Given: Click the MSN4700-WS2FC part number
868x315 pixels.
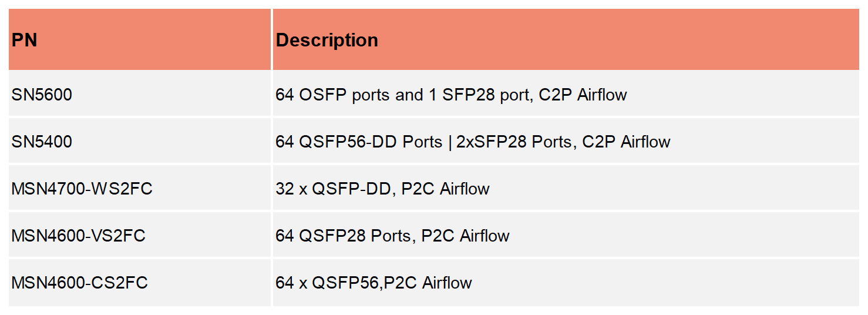Looking at the screenshot, I should click(x=82, y=189).
